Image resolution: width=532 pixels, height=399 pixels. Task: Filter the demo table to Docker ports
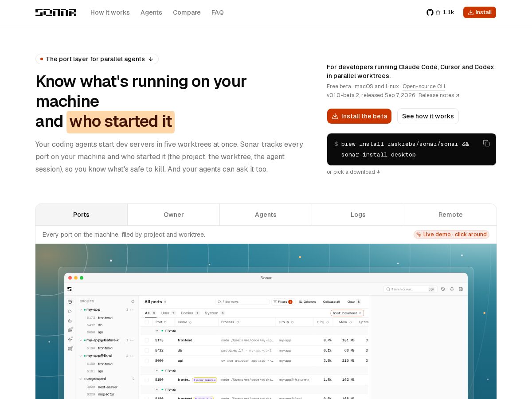pos(190,313)
